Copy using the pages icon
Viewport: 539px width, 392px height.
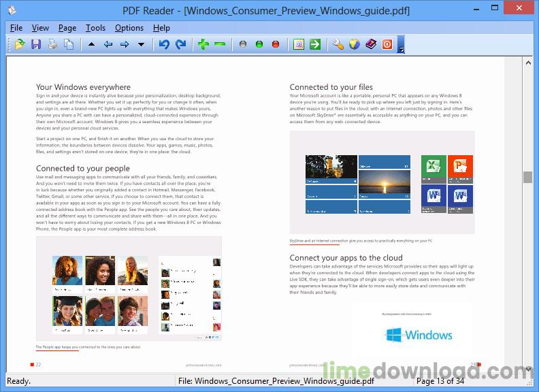(x=69, y=44)
